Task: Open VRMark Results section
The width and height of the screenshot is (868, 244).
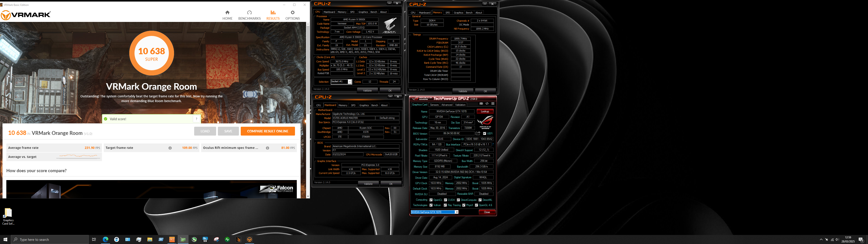Action: (273, 15)
